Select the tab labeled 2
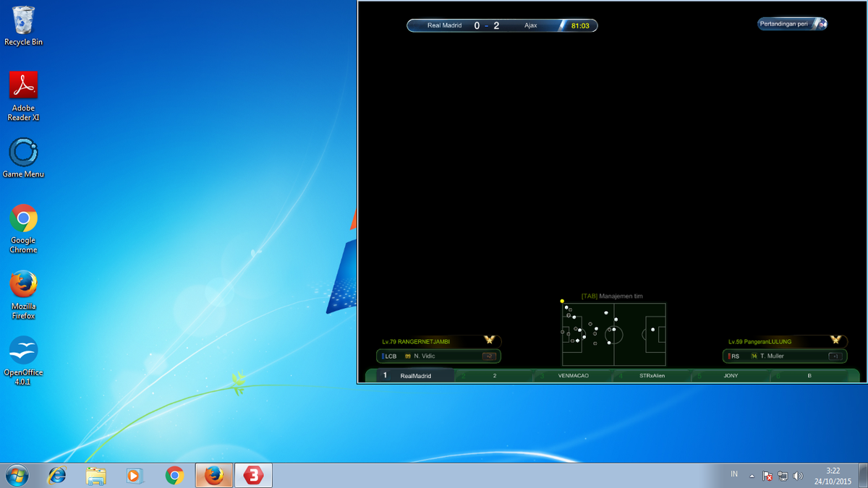 (495, 376)
